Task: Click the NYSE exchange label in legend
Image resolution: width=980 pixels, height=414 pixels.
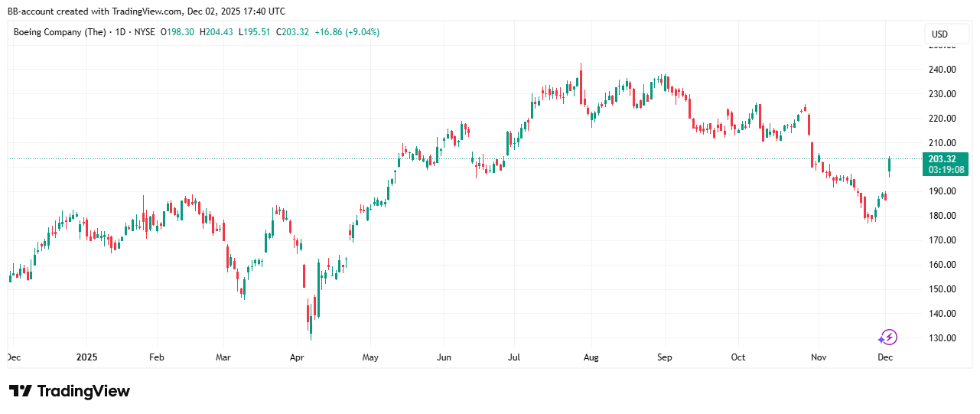Action: click(x=145, y=32)
